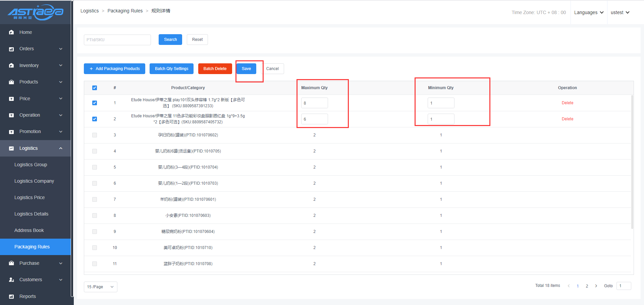
Task: Click the table's vertical scrollbar
Action: pos(632,161)
